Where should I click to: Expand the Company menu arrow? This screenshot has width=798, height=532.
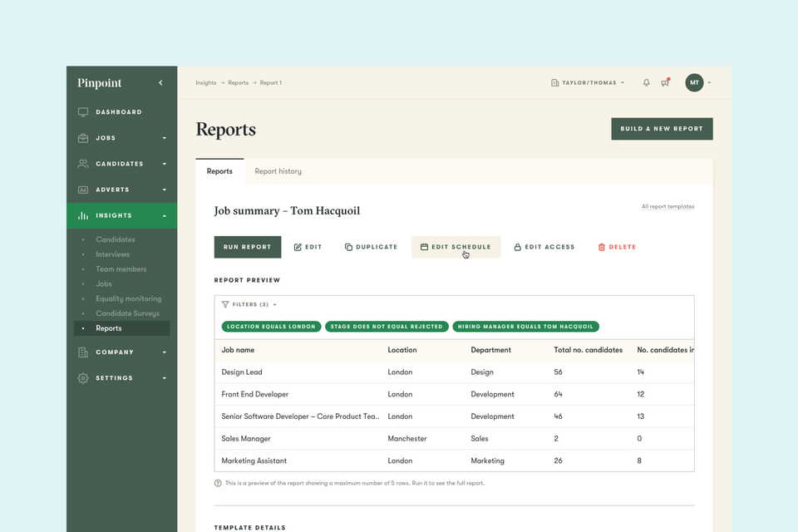pyautogui.click(x=165, y=352)
